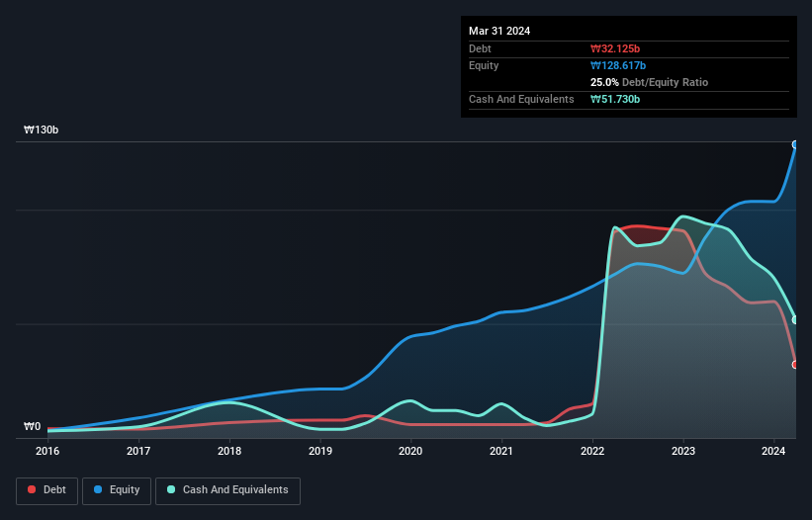Click the 2018 x-axis label
The height and width of the screenshot is (520, 812).
[229, 451]
